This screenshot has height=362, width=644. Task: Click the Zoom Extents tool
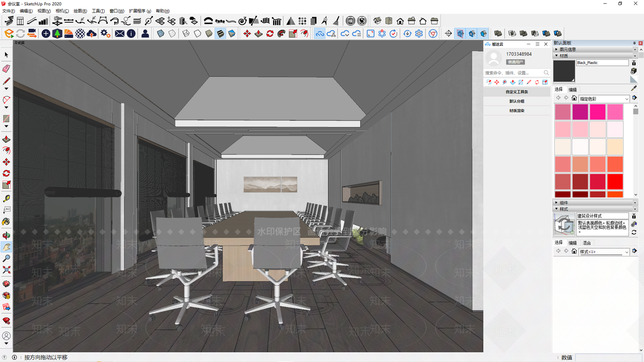click(6, 270)
